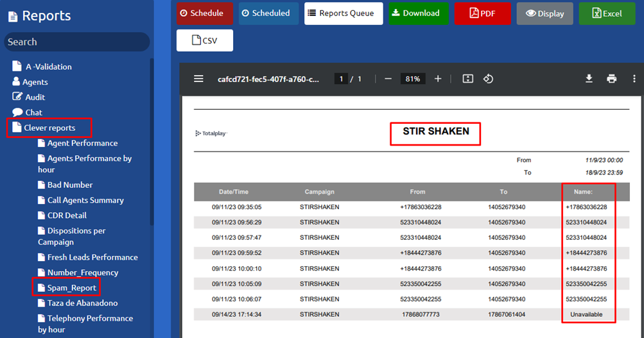Viewport: 644px width, 338px height.
Task: Click the red Schedule button
Action: [202, 13]
